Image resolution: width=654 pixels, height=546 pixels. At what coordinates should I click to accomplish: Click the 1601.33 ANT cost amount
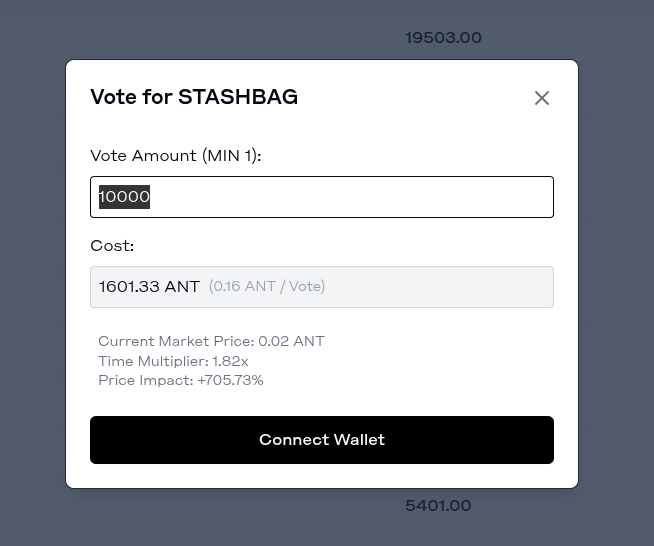coord(149,287)
